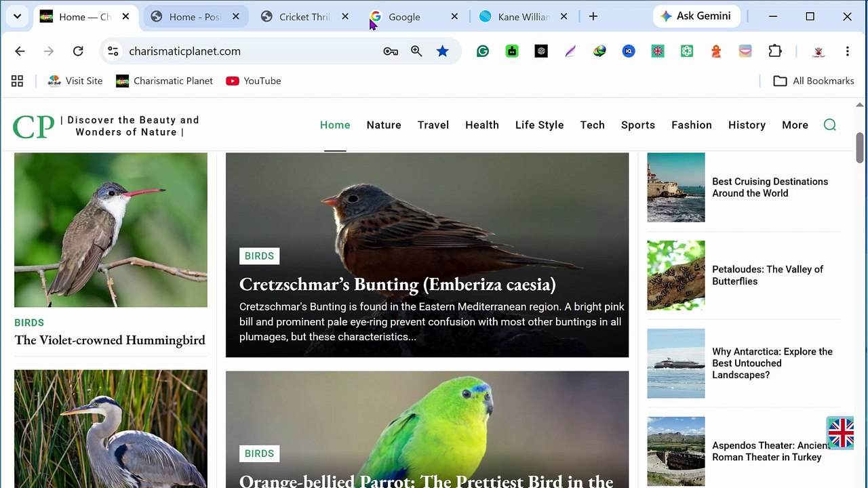Open the green ChatGPT-style extension icon

pyautogui.click(x=687, y=51)
